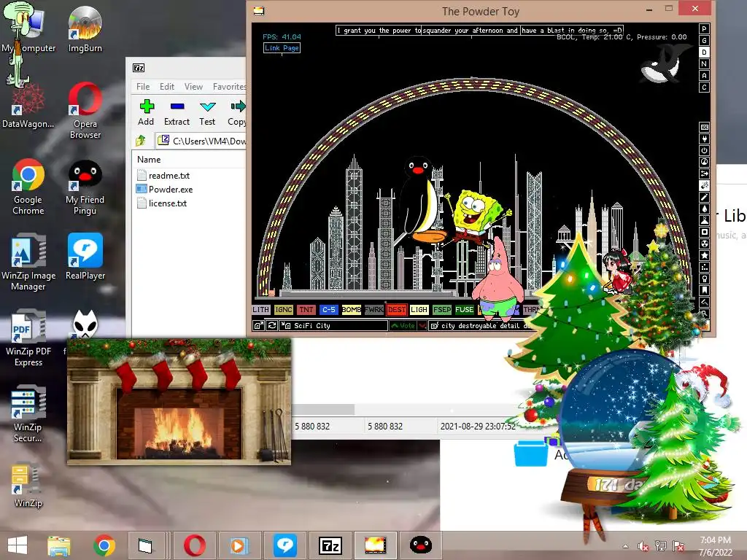Toggle the D display mode button
The width and height of the screenshot is (747, 560).
(704, 52)
